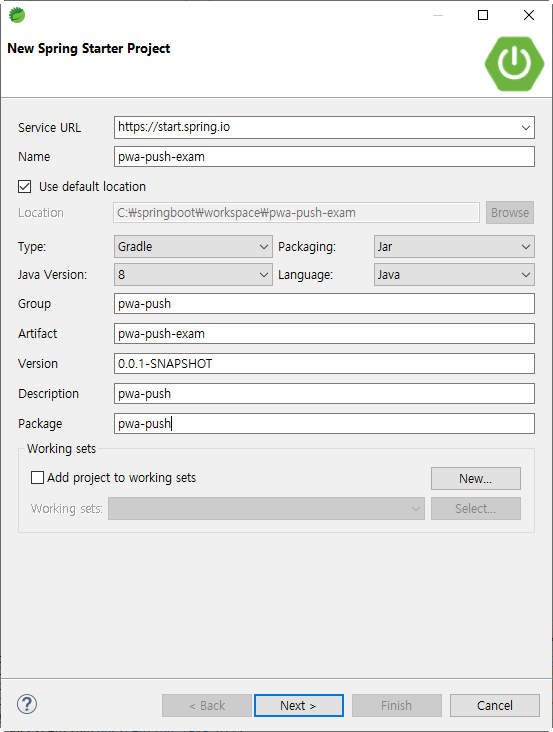553x732 pixels.
Task: Focus the Artifact input field
Action: click(324, 334)
